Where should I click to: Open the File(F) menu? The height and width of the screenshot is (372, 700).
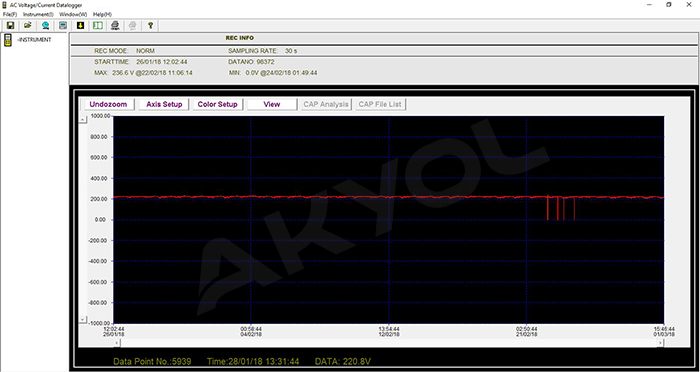tap(10, 14)
